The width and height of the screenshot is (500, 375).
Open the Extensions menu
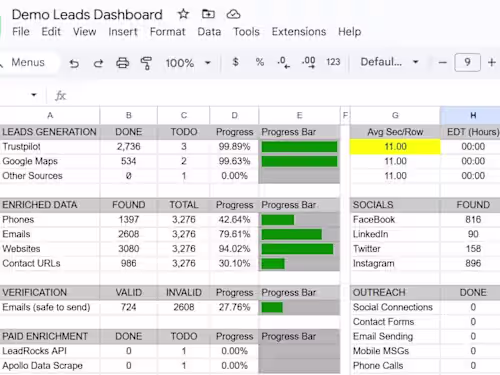tap(299, 32)
